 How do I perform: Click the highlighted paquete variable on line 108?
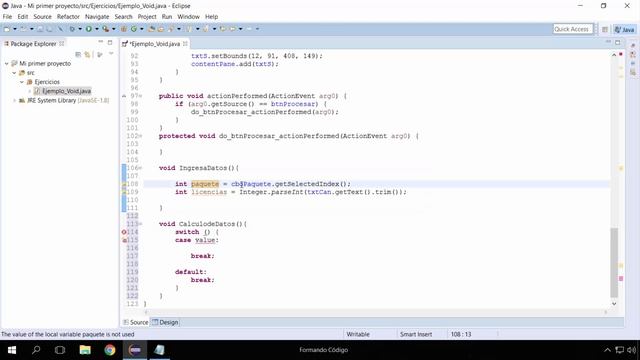coord(205,184)
